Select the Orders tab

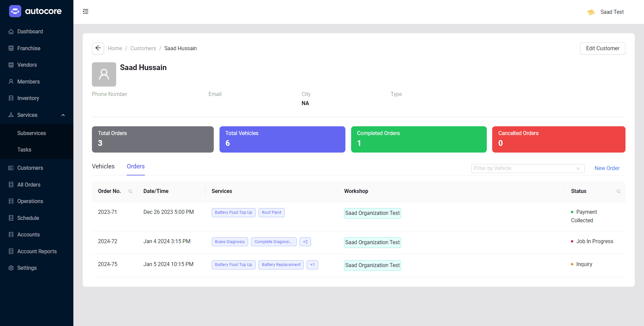coord(136,166)
